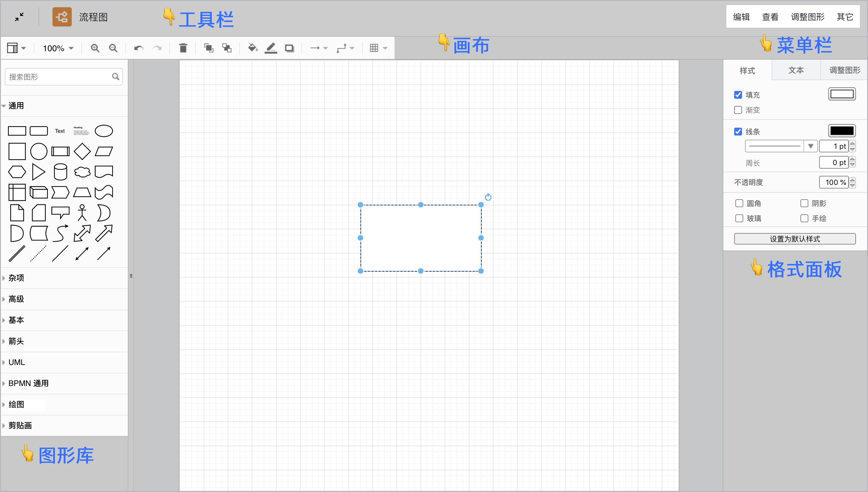Click the shadow toolbar icon

point(289,48)
